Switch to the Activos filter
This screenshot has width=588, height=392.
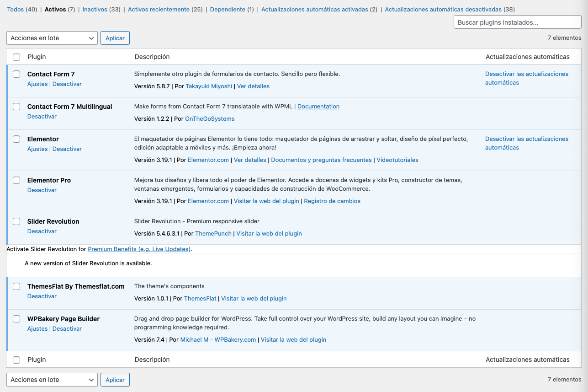59,9
